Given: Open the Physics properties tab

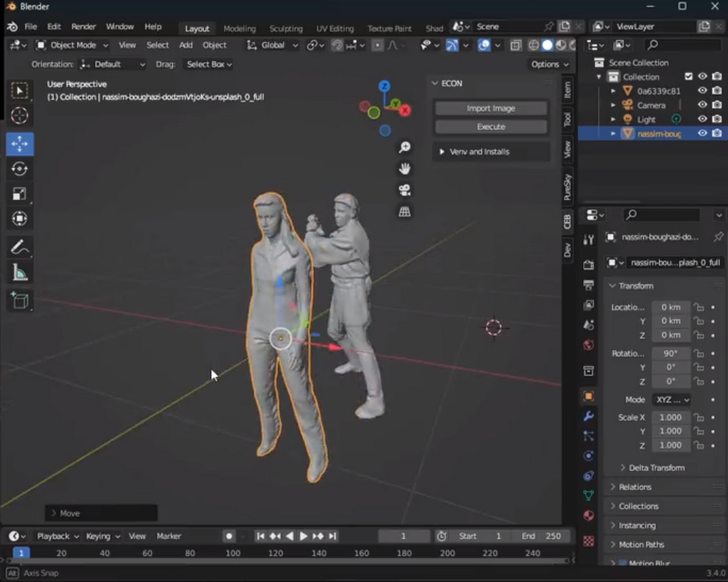Looking at the screenshot, I should (588, 456).
